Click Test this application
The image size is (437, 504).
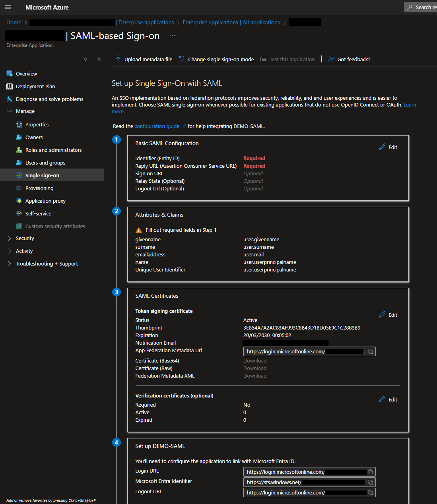(287, 59)
